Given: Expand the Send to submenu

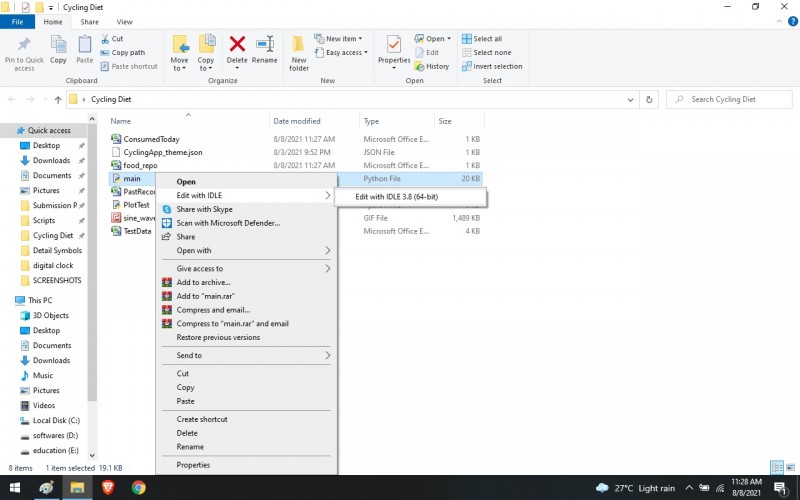Looking at the screenshot, I should point(246,355).
